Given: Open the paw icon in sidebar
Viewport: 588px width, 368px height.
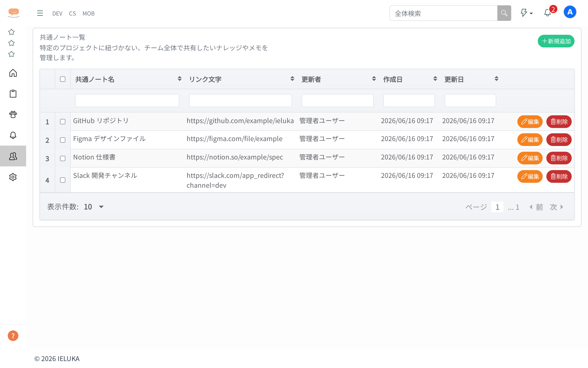Looking at the screenshot, I should coord(13,114).
